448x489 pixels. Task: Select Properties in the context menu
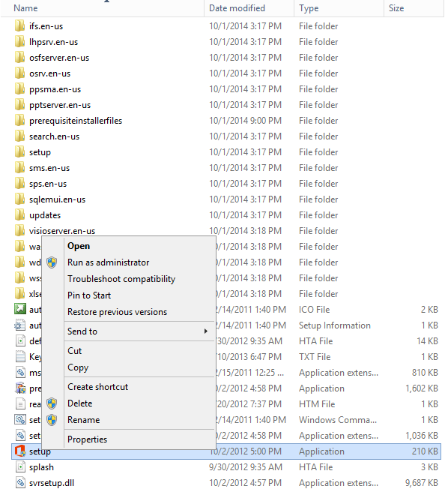87,439
